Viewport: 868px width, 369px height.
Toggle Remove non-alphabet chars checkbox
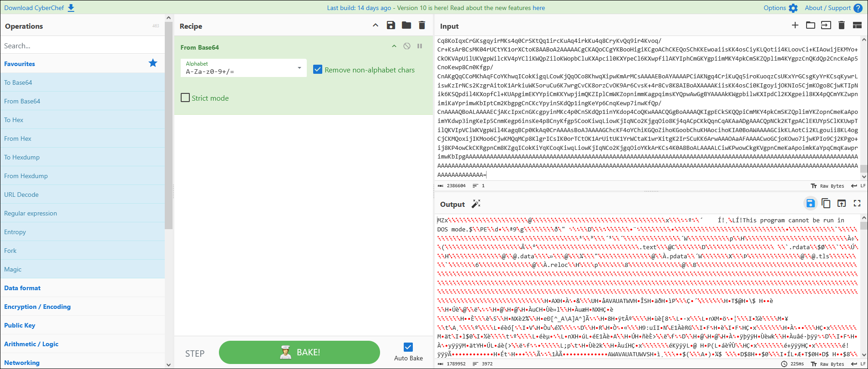pos(318,70)
